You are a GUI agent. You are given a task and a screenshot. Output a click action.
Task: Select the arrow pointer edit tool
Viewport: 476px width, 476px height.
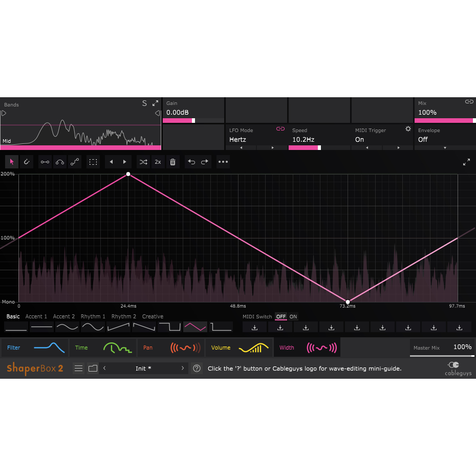pos(12,162)
